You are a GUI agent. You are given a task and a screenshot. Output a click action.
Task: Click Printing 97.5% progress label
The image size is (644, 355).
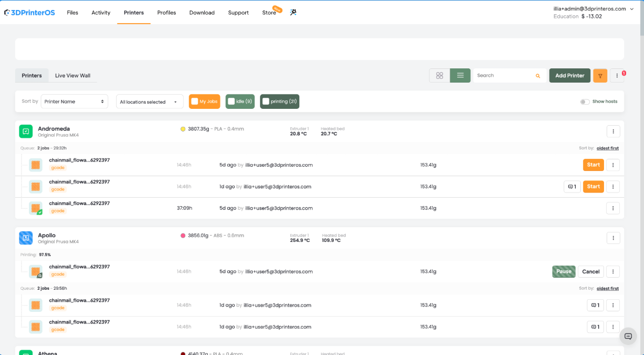point(35,255)
